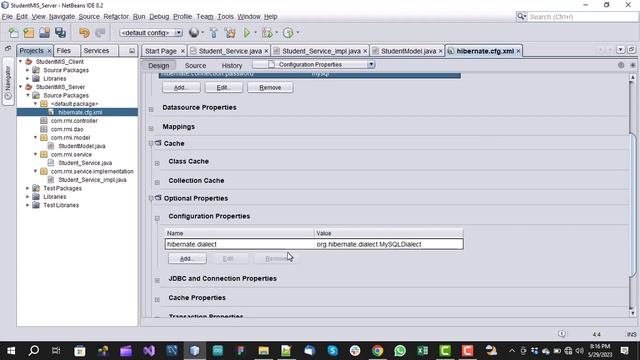The height and width of the screenshot is (360, 640).
Task: Open dropdown arrow beside Debug Project
Action: (x=276, y=33)
